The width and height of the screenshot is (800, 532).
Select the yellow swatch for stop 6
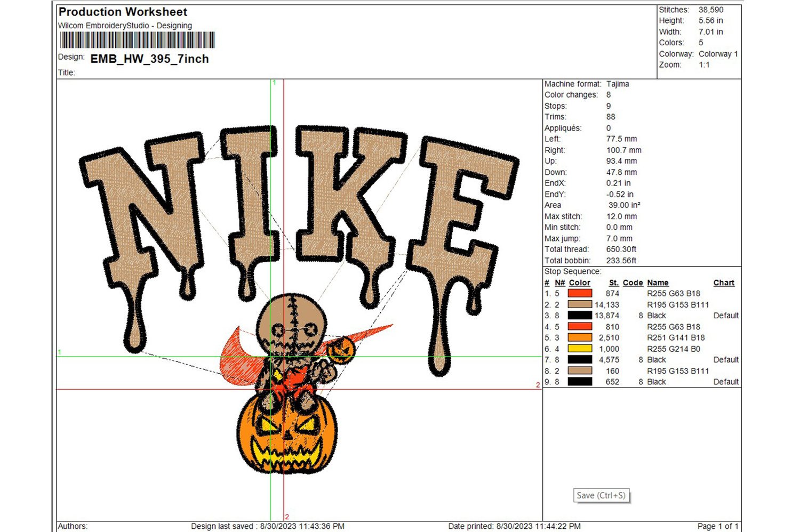click(x=580, y=349)
